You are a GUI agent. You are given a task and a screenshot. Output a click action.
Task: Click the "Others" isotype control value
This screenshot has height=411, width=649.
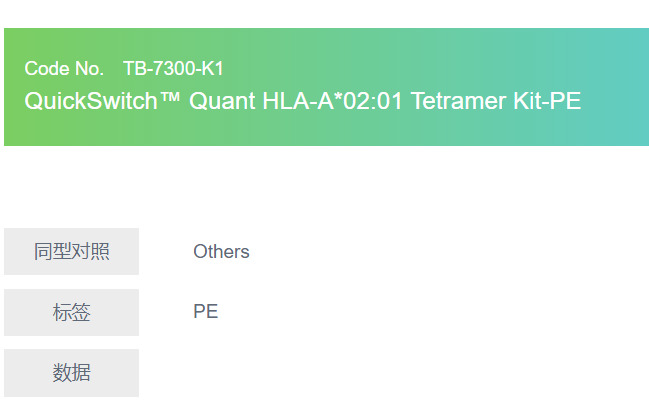[x=221, y=252]
